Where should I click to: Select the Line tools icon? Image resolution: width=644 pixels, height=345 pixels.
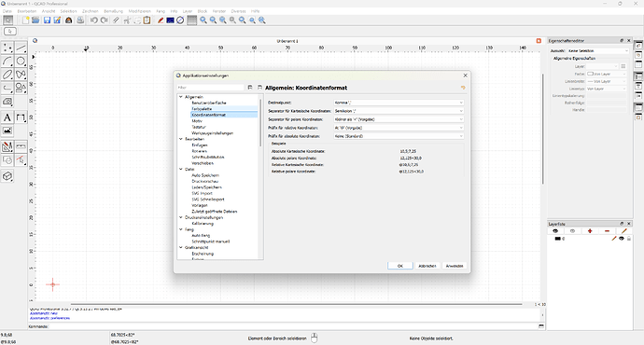[21, 48]
